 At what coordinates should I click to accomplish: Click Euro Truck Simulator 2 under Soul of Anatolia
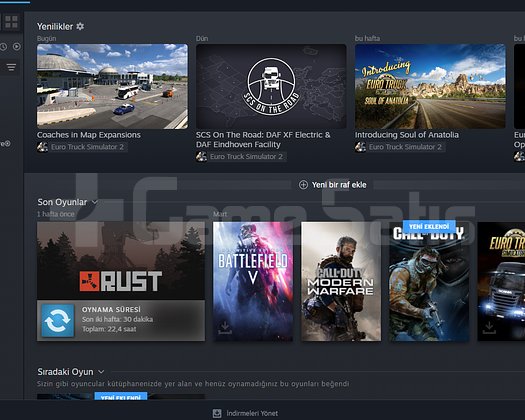405,147
